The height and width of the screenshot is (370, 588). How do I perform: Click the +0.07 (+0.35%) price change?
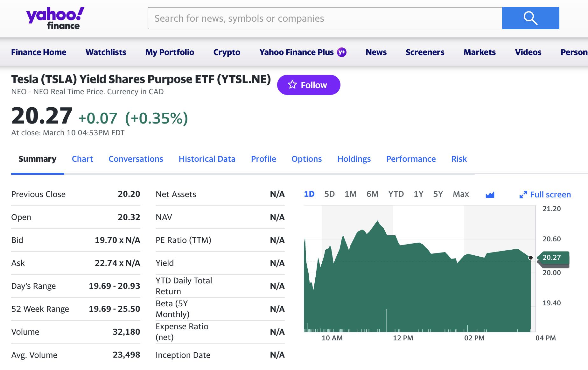(133, 118)
